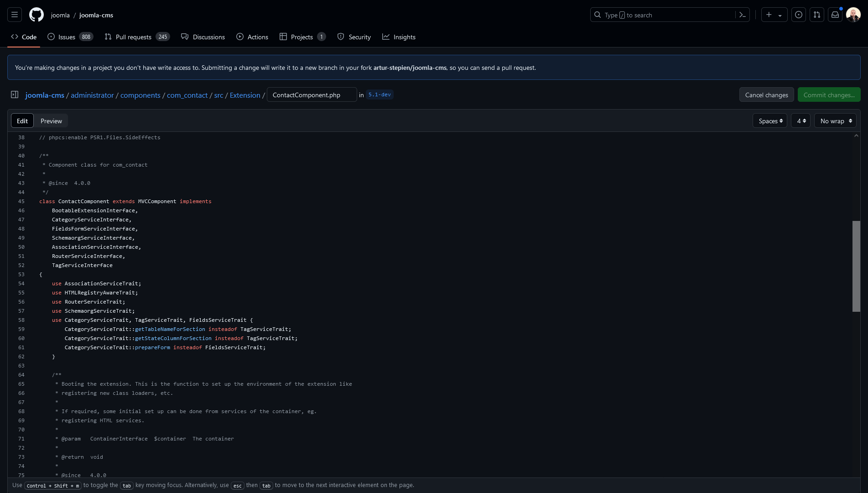Open the Issues tab
868x493 pixels.
70,37
